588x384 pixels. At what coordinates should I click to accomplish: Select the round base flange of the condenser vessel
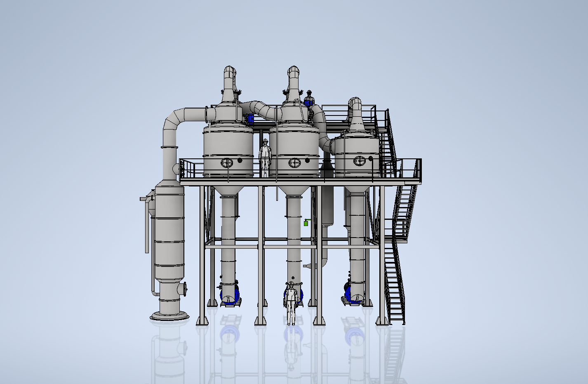(170, 317)
